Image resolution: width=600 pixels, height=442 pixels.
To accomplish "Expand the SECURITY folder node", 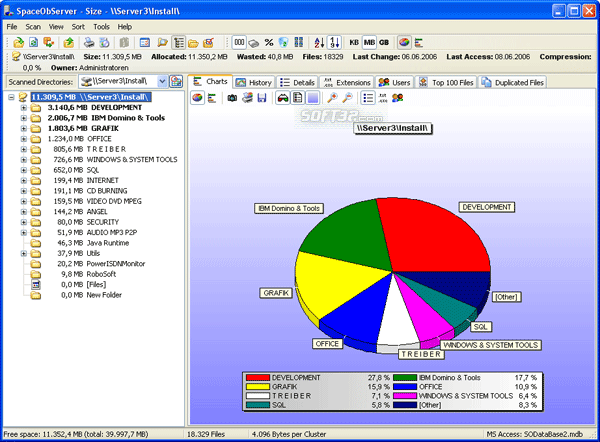I will 24,222.
